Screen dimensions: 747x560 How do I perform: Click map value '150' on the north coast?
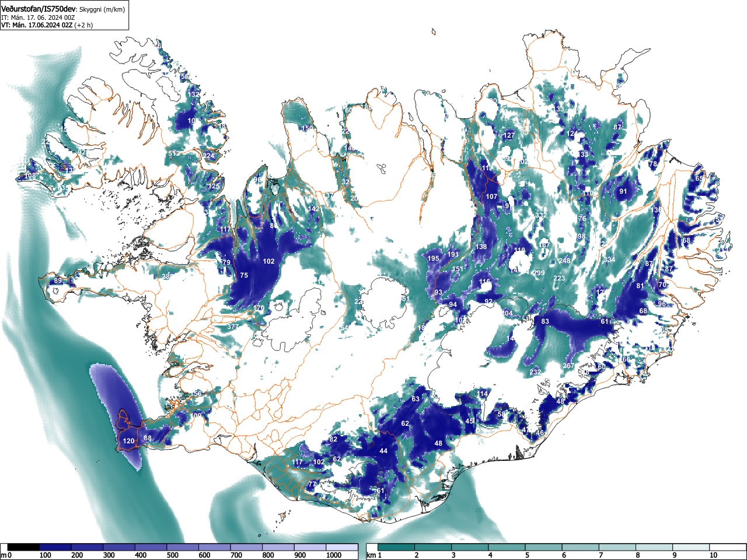click(307, 128)
